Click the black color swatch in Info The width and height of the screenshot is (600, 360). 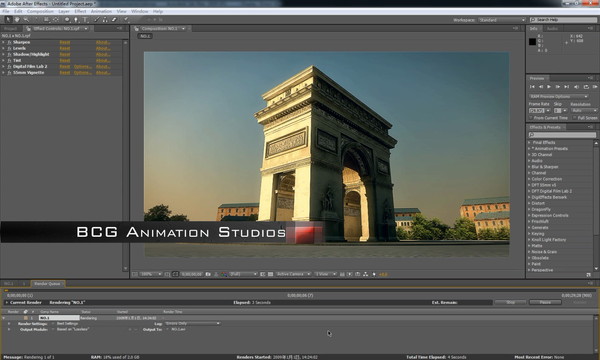coord(532,42)
